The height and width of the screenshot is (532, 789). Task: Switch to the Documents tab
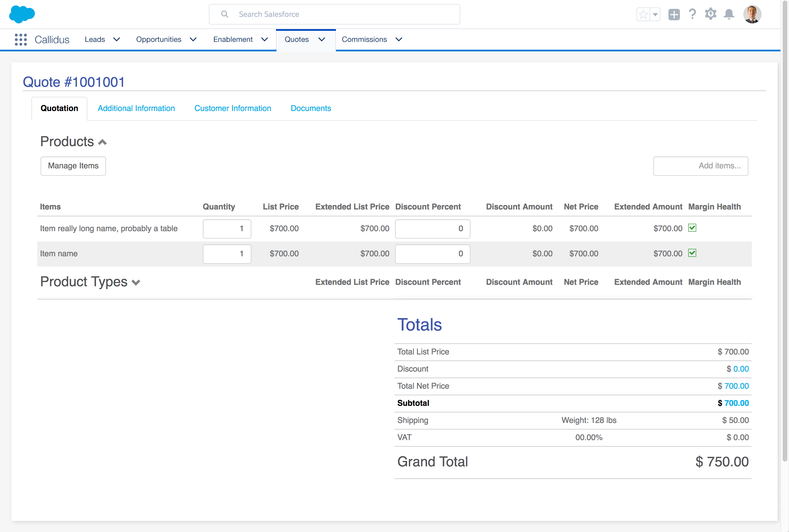pyautogui.click(x=311, y=108)
